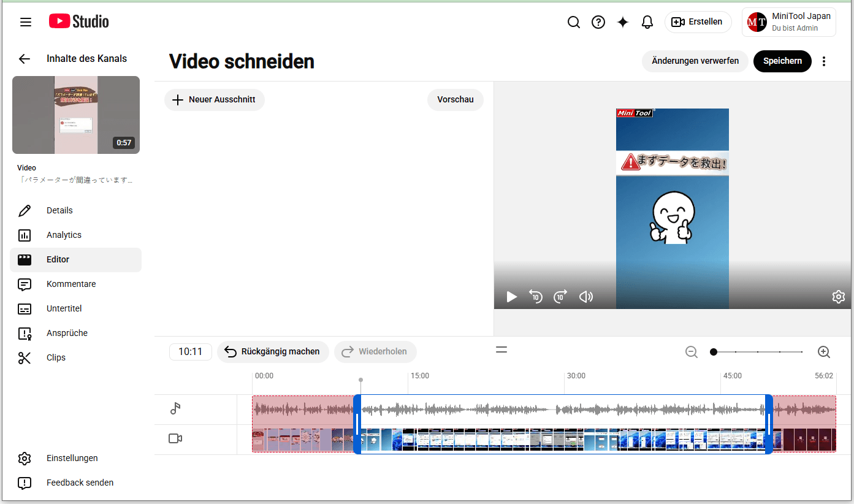The width and height of the screenshot is (854, 504).
Task: Click the Analytics bar chart icon
Action: (x=25, y=235)
